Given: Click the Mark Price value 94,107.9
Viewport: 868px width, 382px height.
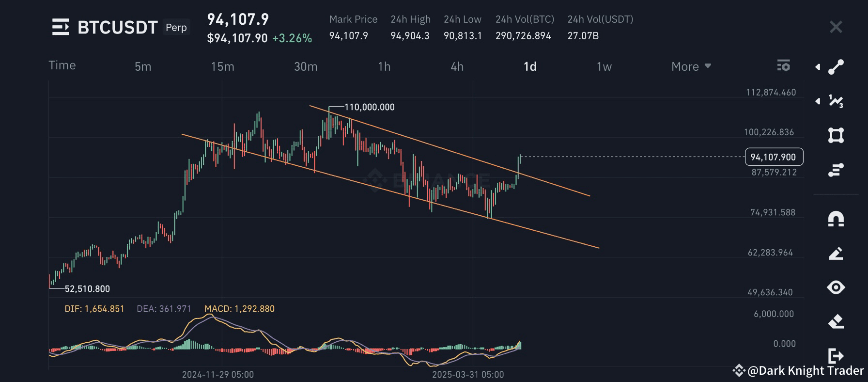Looking at the screenshot, I should (x=349, y=36).
